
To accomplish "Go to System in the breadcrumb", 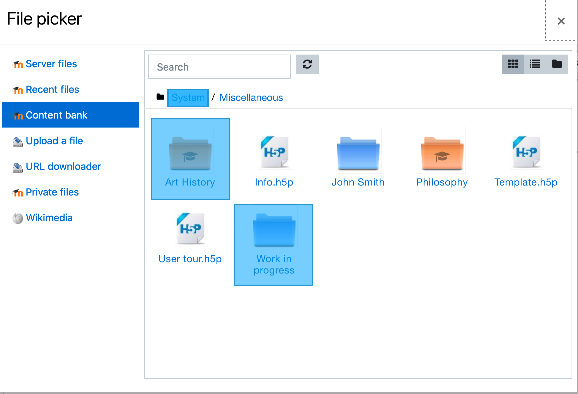I will (188, 98).
